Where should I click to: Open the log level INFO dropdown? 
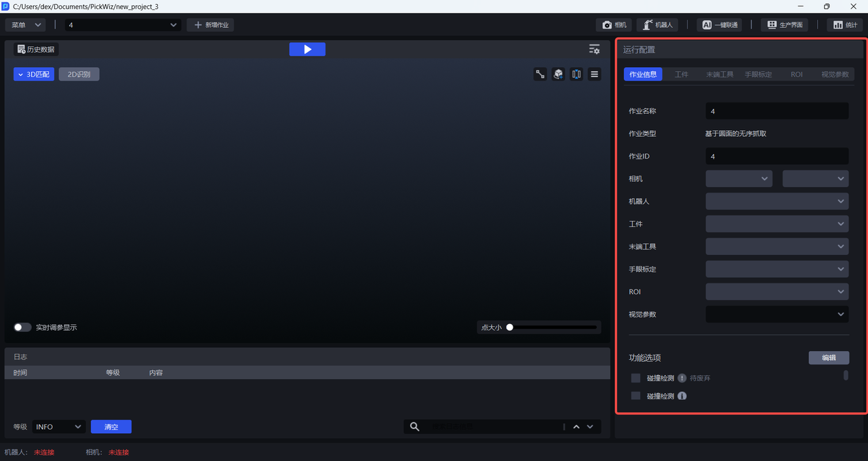tap(58, 426)
